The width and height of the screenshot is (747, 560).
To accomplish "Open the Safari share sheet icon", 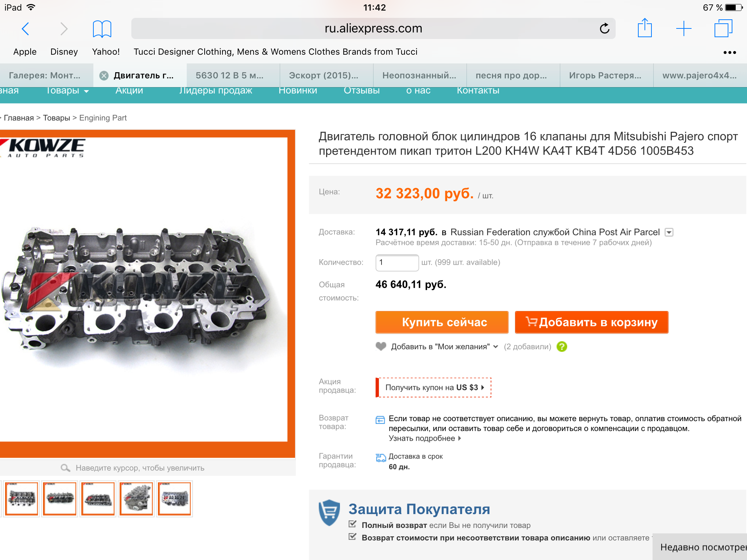I will pyautogui.click(x=645, y=28).
